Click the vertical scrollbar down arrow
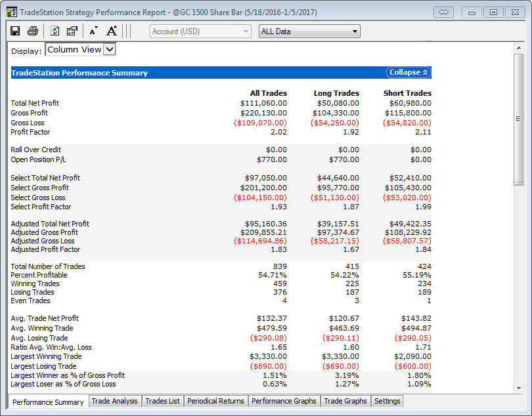Image resolution: width=532 pixels, height=416 pixels. 518,389
